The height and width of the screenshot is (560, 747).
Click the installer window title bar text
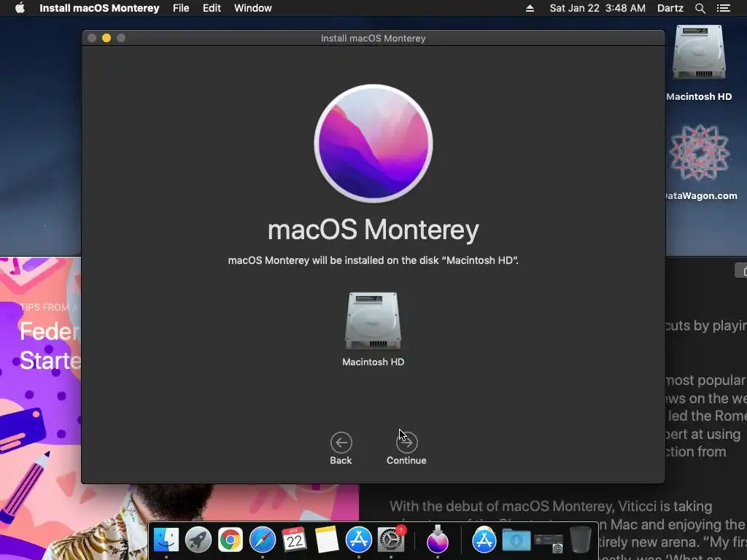tap(373, 38)
